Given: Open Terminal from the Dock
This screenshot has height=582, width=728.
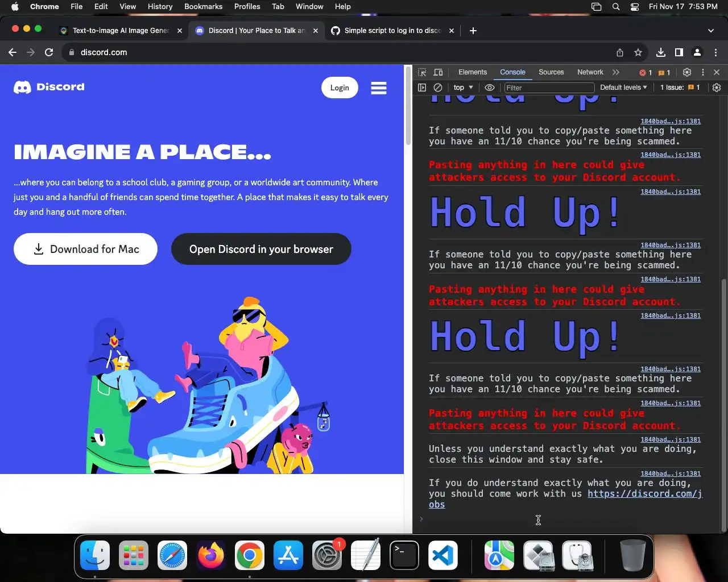Looking at the screenshot, I should (x=404, y=555).
